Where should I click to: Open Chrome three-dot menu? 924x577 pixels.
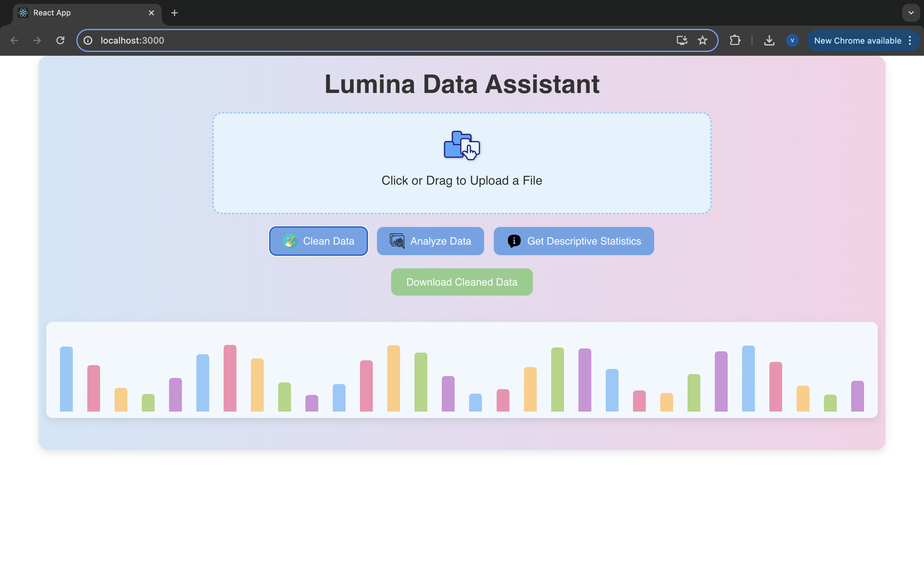[x=910, y=40]
